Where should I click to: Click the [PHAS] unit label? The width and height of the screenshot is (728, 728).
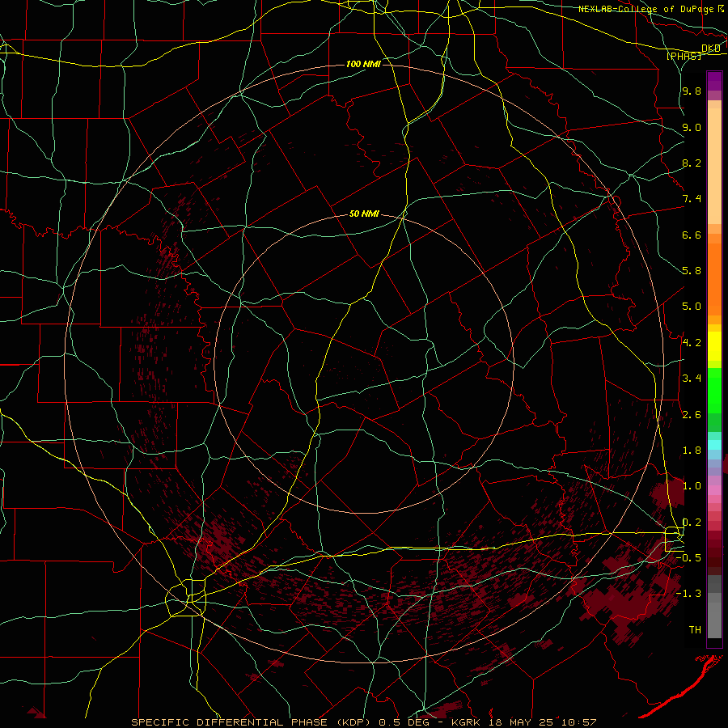pos(684,56)
